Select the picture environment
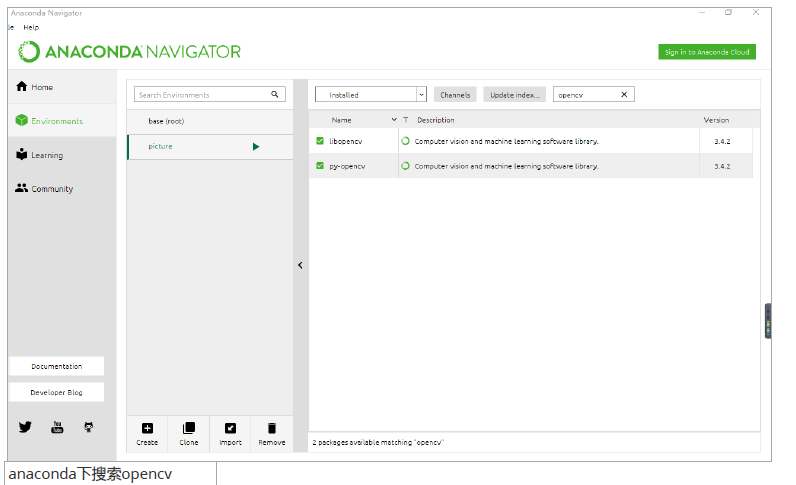 coord(210,147)
